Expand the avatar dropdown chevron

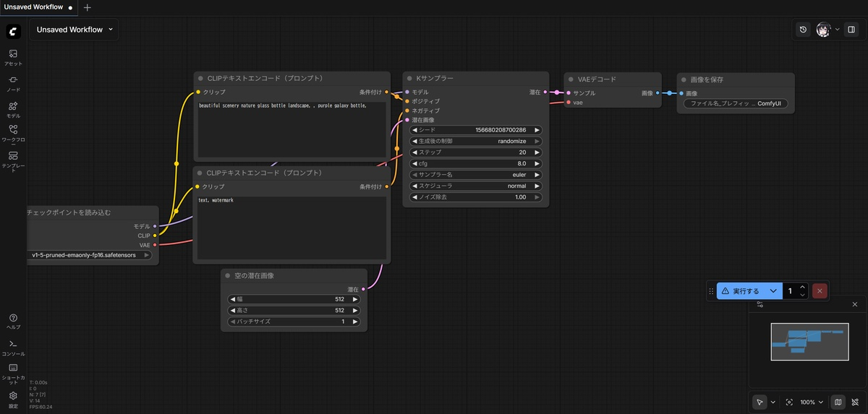[x=837, y=30]
